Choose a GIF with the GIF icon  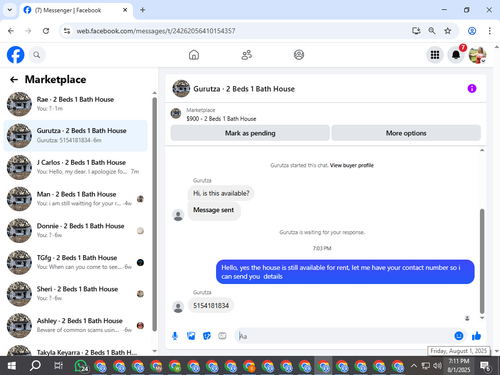[x=222, y=336]
